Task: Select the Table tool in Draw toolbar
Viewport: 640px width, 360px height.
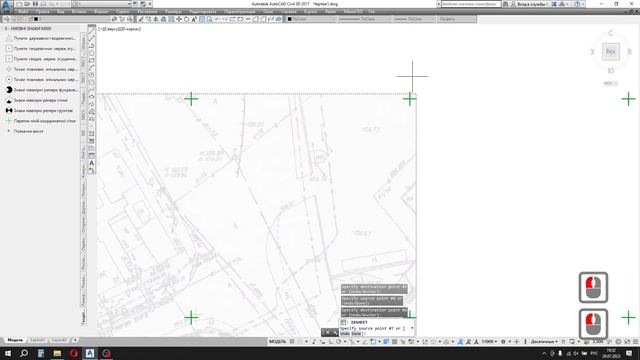Action: 92,156
